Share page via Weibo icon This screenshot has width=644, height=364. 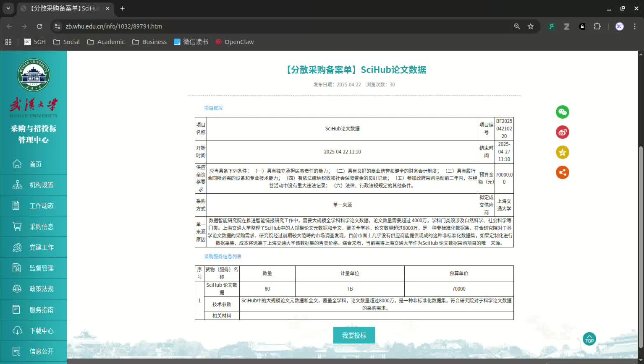pos(562,132)
